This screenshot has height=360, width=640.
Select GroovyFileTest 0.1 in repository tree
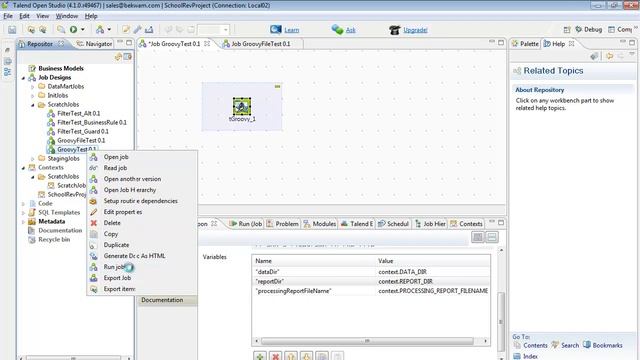pyautogui.click(x=81, y=140)
